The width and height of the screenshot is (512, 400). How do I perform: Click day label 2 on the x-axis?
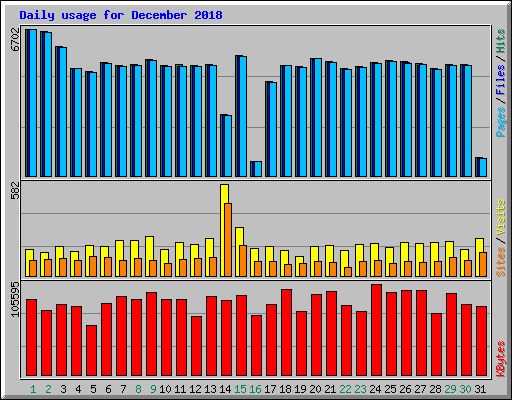[48, 389]
